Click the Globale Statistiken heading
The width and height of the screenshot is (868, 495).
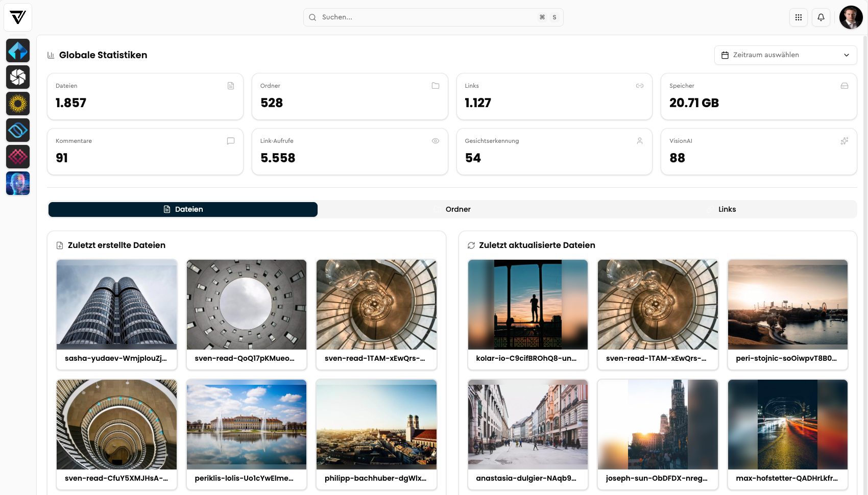tap(103, 55)
